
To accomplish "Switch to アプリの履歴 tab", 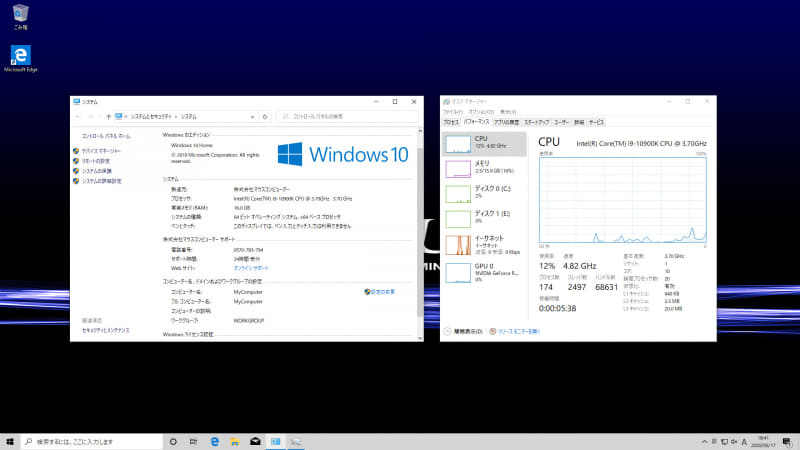I will coord(507,122).
